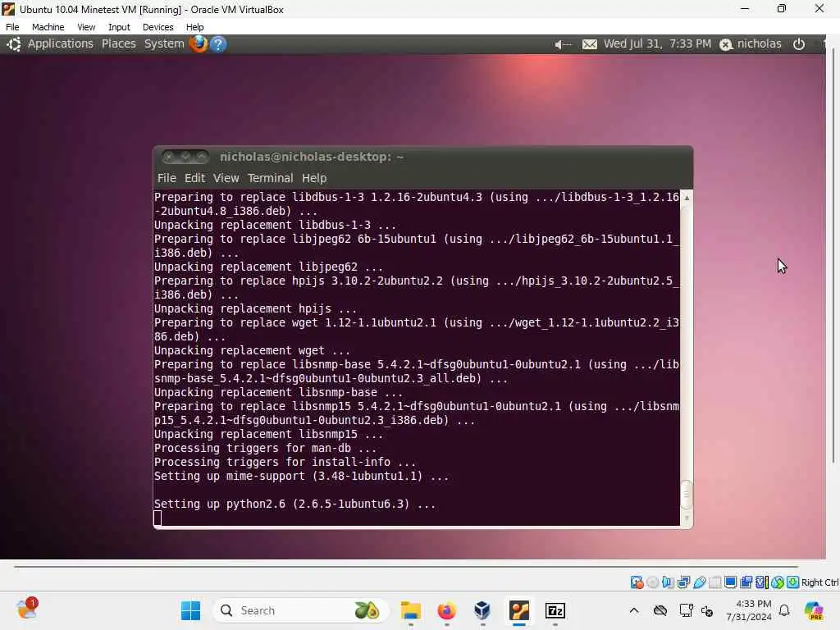Click the terminal scrollbar thumb near bottom
Screen dimensions: 840x630
(687, 495)
